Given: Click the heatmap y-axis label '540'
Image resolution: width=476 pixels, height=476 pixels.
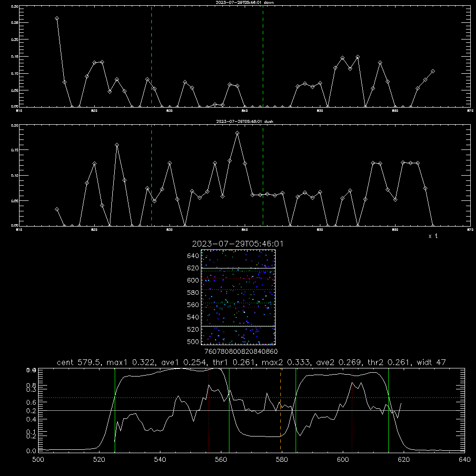Looking at the screenshot, I should click(193, 317).
